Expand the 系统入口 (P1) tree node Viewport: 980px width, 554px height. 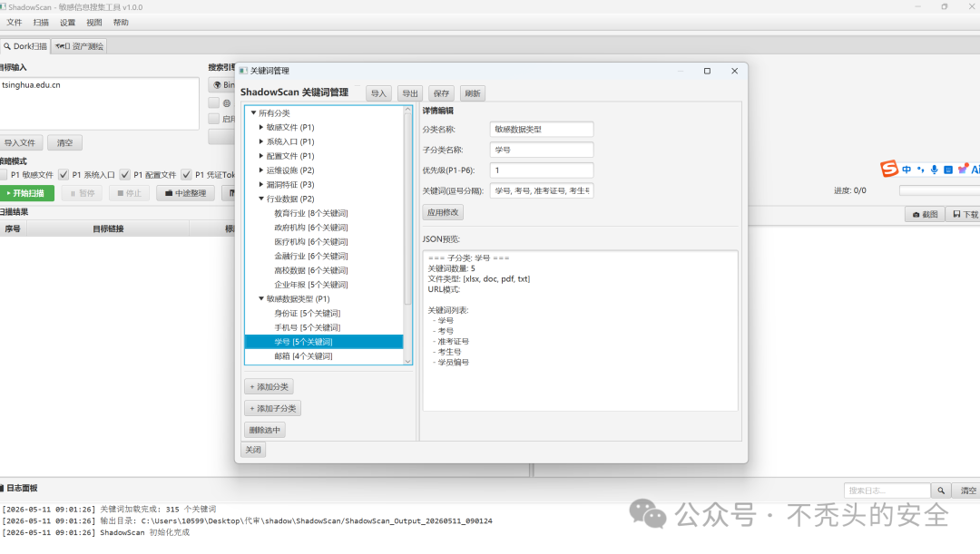pyautogui.click(x=261, y=141)
